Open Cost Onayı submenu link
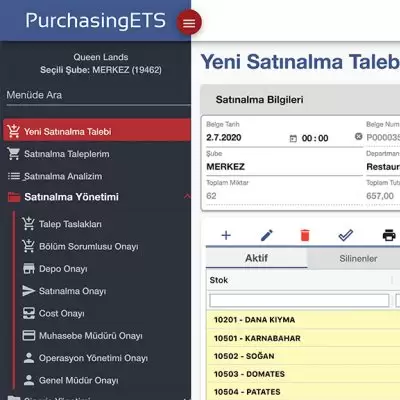The width and height of the screenshot is (400, 400). point(62,313)
